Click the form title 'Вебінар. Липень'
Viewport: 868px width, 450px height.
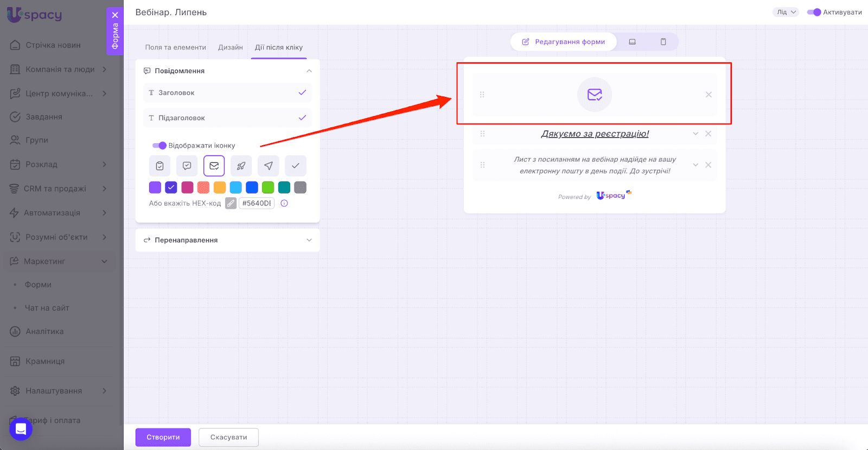coord(171,12)
